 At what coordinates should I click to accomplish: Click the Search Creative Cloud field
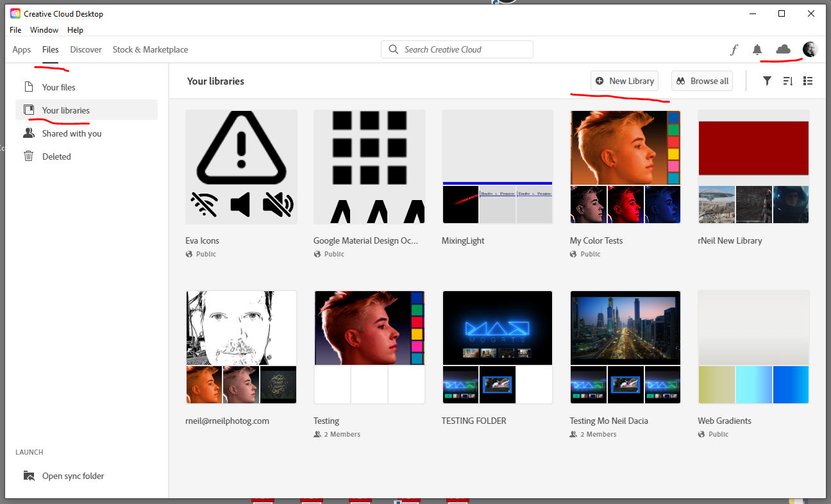(457, 49)
